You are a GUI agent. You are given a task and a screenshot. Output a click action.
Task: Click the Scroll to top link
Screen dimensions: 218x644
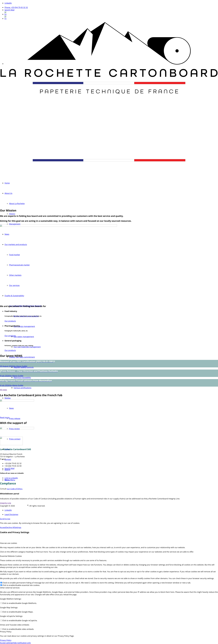tap(5, 519)
